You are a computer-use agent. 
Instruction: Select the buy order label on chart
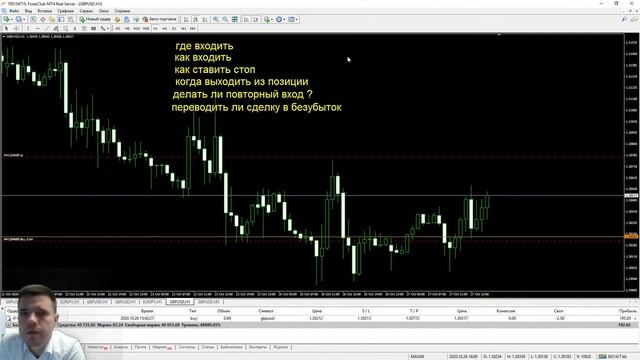[x=18, y=239]
